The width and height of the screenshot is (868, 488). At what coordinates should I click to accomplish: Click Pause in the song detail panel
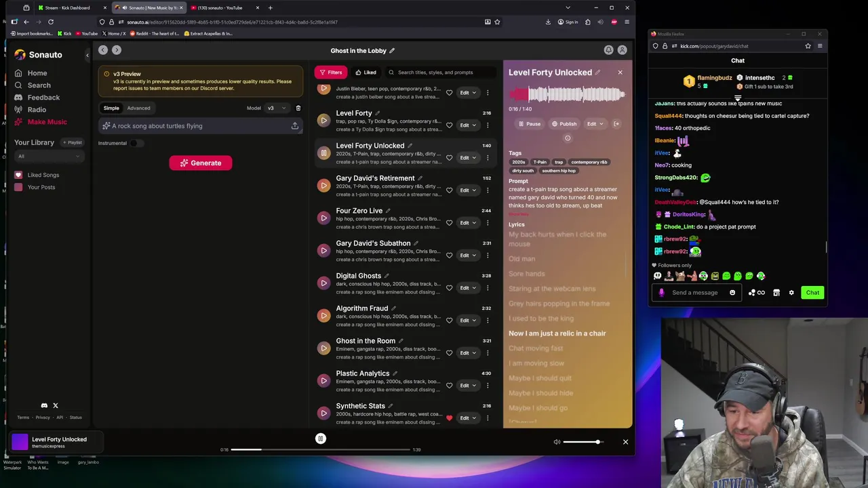point(530,124)
